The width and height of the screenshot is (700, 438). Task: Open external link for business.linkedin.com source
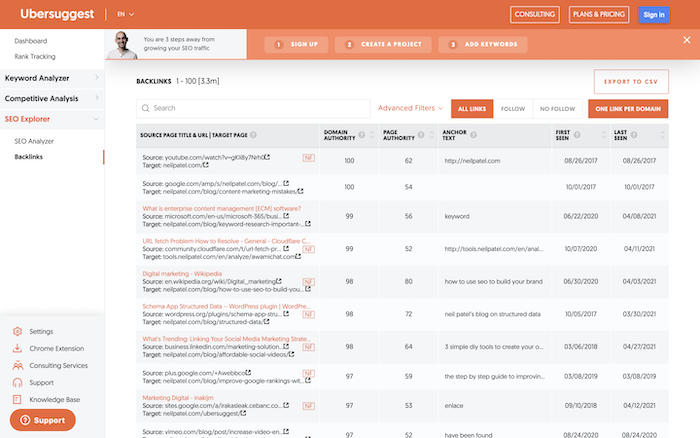pyautogui.click(x=286, y=346)
